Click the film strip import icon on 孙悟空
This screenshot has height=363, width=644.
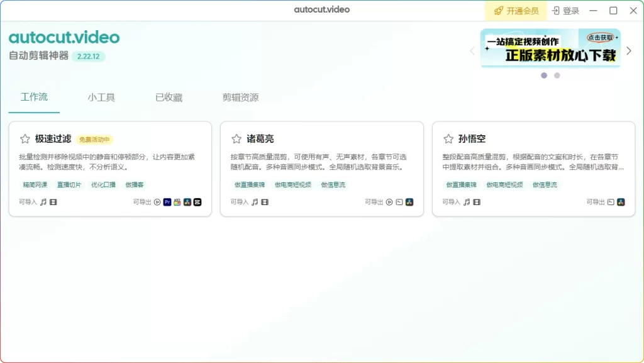[477, 202]
